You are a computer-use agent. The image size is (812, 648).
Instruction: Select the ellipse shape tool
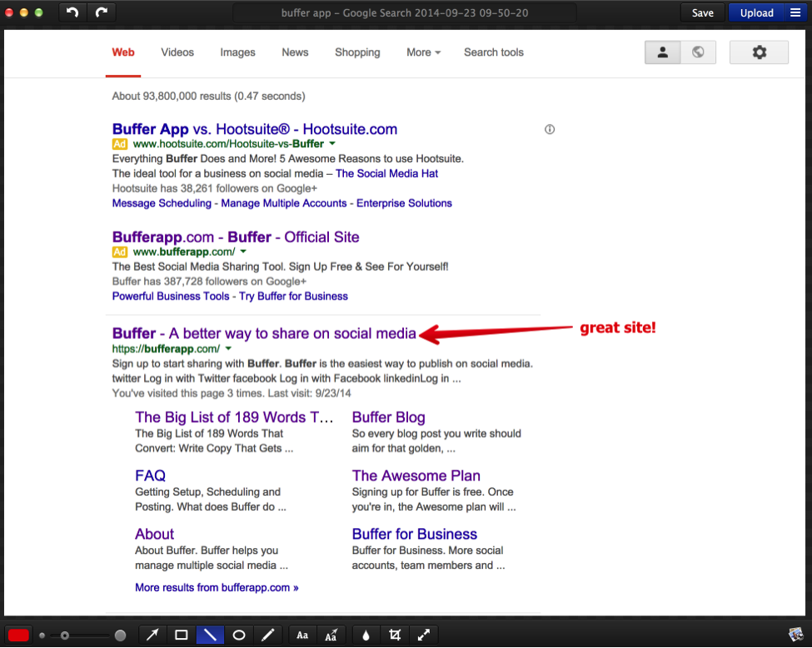click(239, 635)
